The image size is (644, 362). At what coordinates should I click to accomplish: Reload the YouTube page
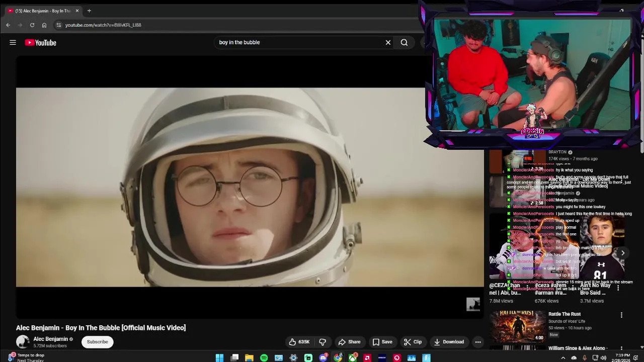(32, 25)
